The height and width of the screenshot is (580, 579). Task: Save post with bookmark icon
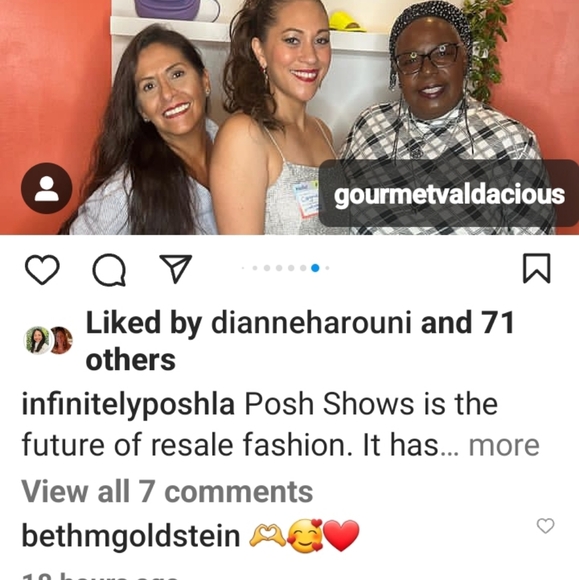point(536,268)
